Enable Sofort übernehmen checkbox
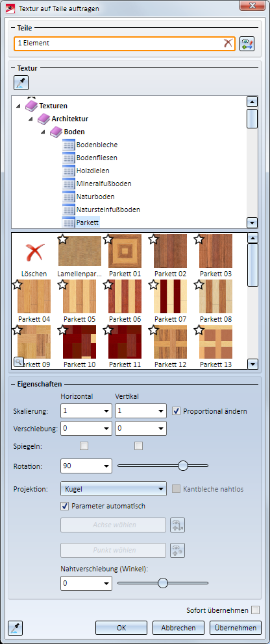 tap(255, 610)
